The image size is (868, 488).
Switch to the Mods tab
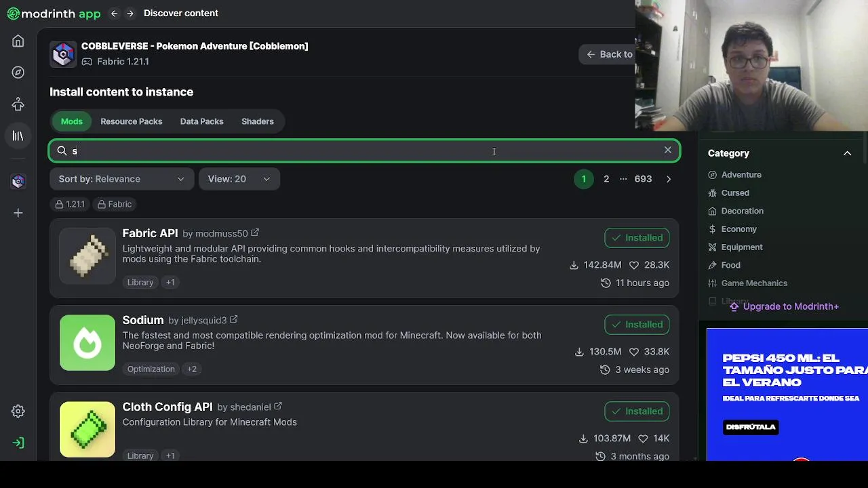pyautogui.click(x=72, y=121)
